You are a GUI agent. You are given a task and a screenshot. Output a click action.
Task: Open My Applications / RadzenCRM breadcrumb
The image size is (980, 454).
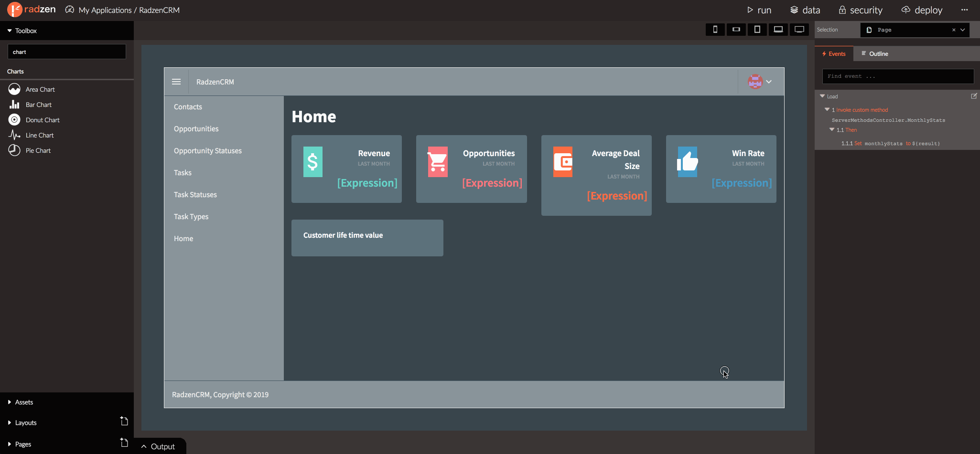129,10
